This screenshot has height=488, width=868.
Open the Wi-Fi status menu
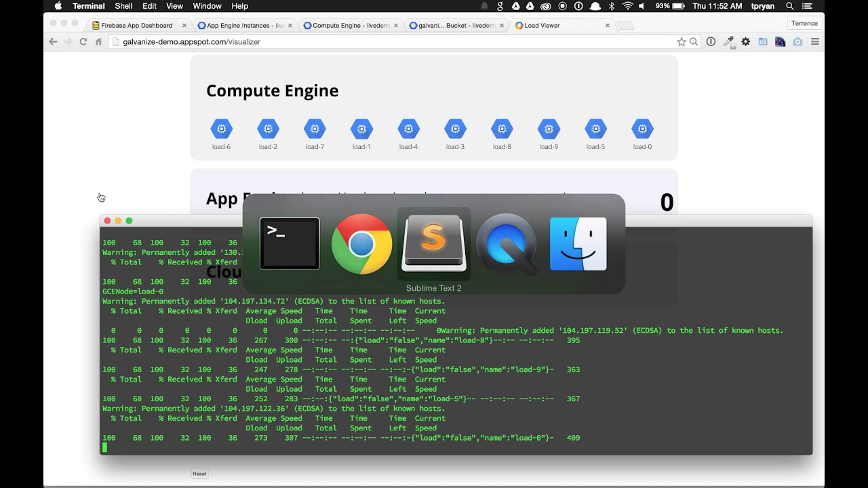[627, 6]
